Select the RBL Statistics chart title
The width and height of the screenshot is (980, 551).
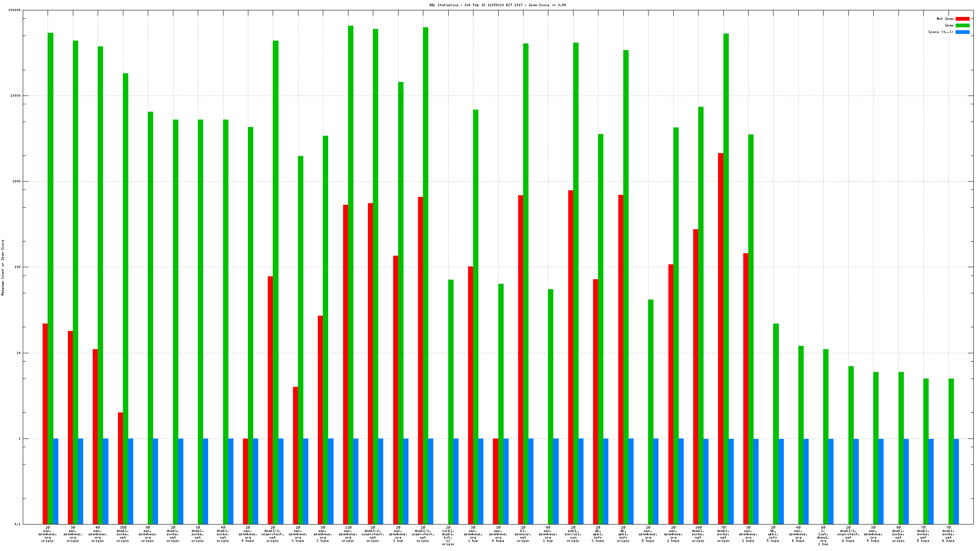point(497,5)
